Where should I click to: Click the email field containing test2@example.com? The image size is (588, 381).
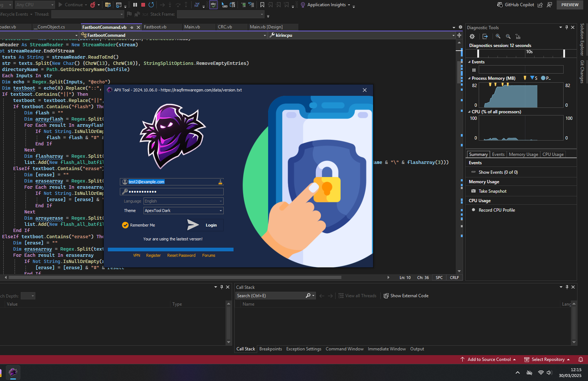172,182
